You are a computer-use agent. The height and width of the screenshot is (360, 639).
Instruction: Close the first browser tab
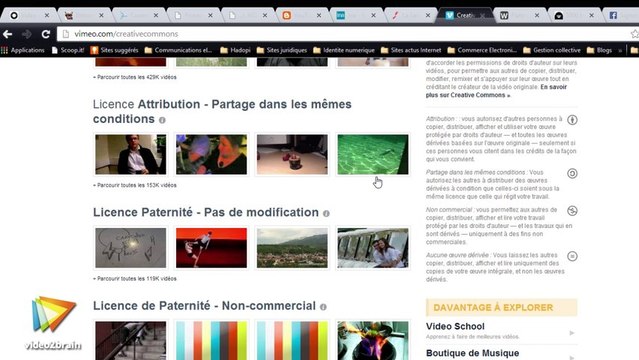(x=47, y=15)
